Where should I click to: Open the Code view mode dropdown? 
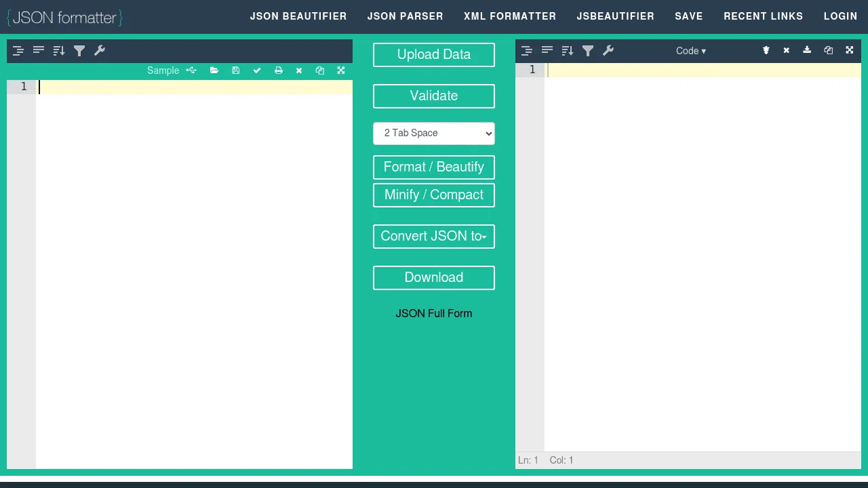coord(690,51)
